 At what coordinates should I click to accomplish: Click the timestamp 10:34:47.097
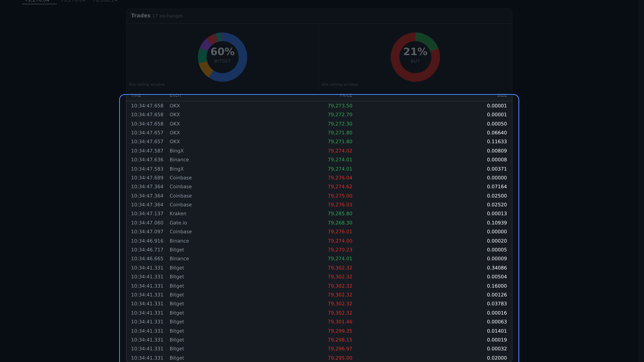147,232
